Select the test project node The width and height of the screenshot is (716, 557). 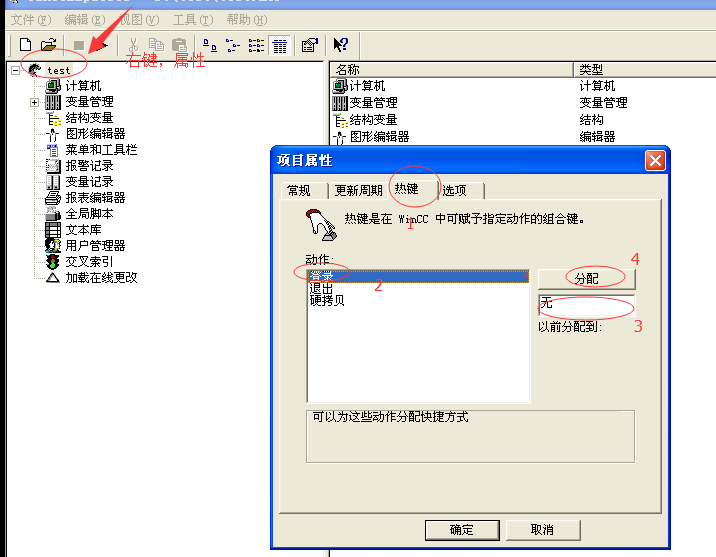click(x=58, y=70)
